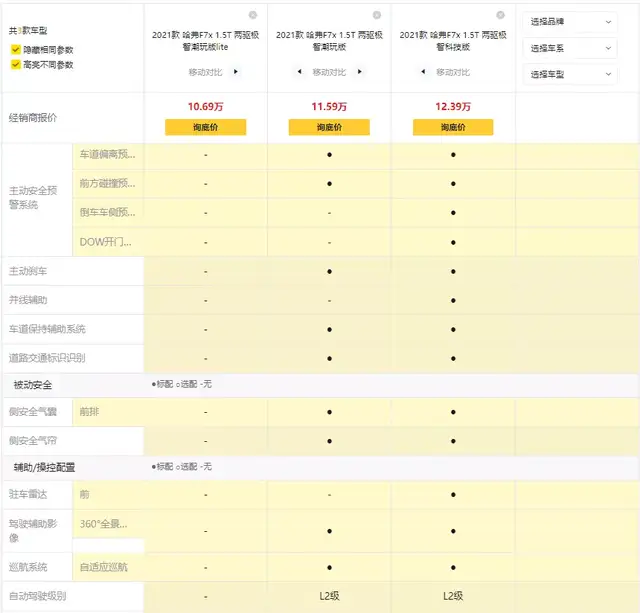Screen dimensions: 640x613
Task: Open the 选择车型 dropdown
Action: tap(570, 74)
